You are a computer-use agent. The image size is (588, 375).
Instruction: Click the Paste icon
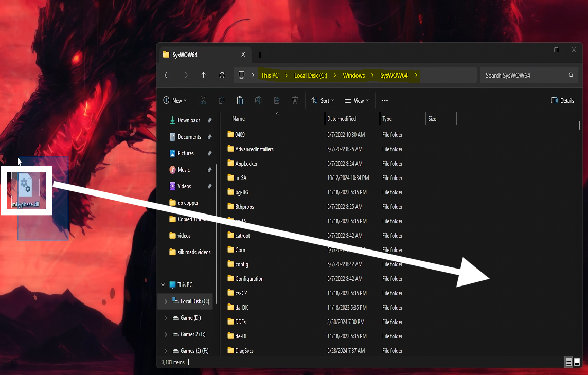[x=240, y=100]
